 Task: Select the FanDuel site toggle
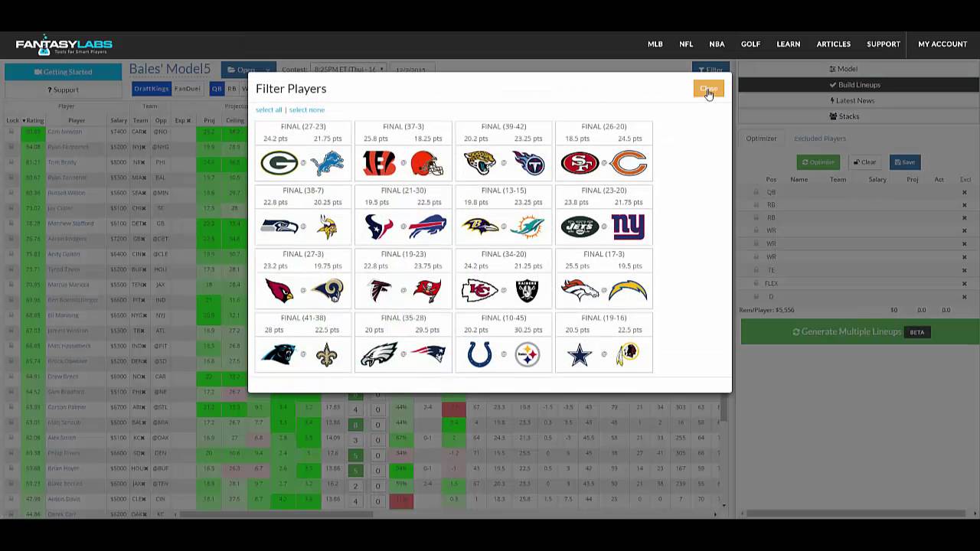[187, 89]
